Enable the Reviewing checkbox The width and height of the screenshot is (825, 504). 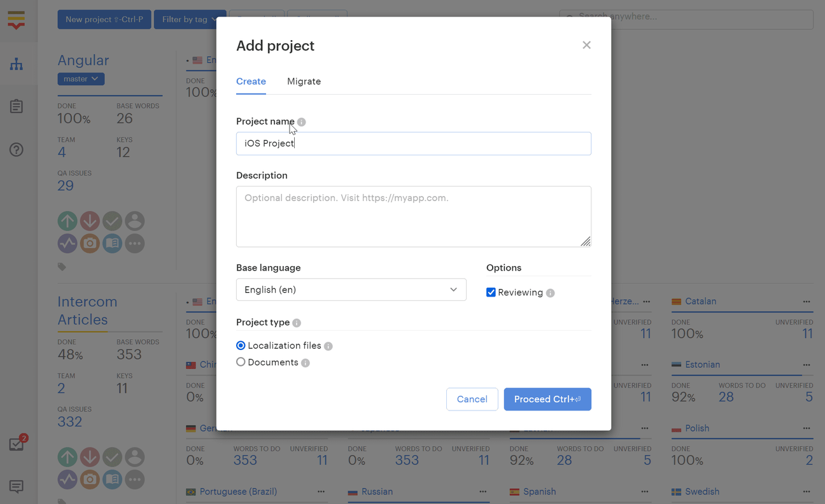click(x=491, y=292)
